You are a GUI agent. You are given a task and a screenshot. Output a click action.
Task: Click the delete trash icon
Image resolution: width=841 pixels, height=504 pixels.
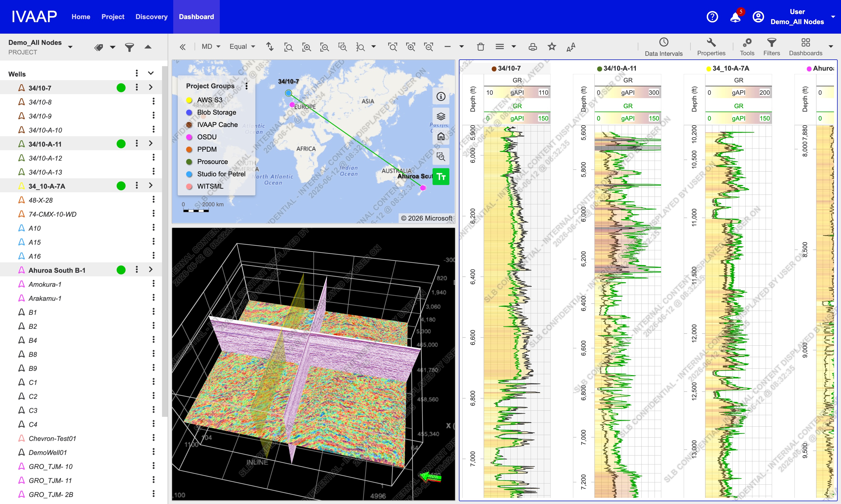click(x=480, y=47)
